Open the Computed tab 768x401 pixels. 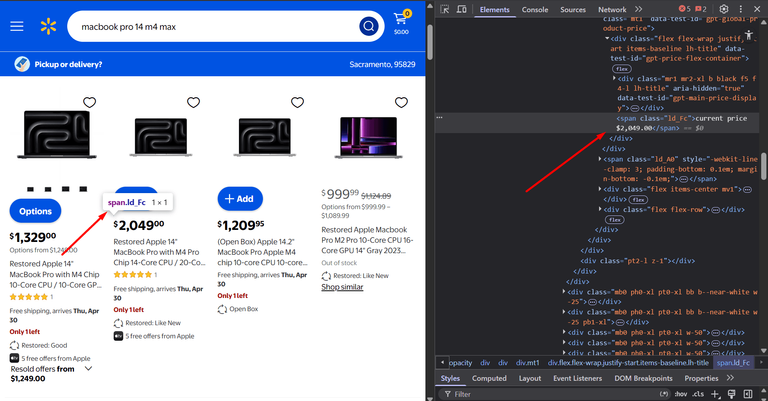tap(489, 378)
